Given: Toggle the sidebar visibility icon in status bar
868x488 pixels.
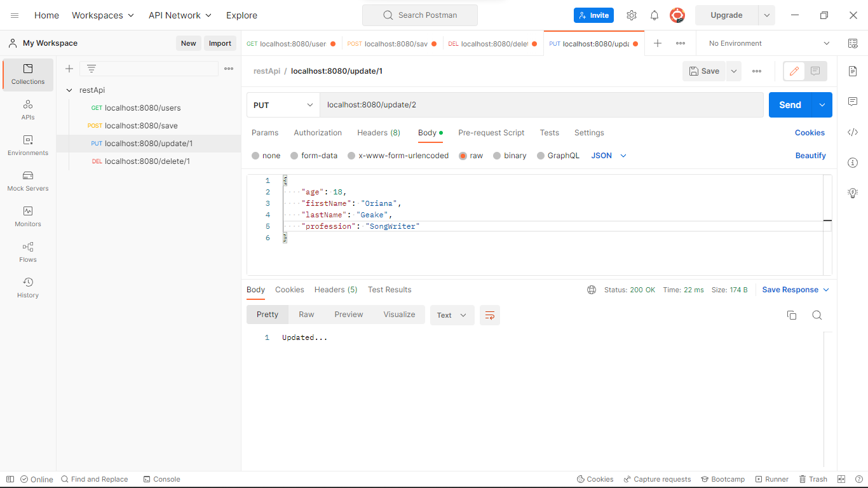Looking at the screenshot, I should pos(10,479).
